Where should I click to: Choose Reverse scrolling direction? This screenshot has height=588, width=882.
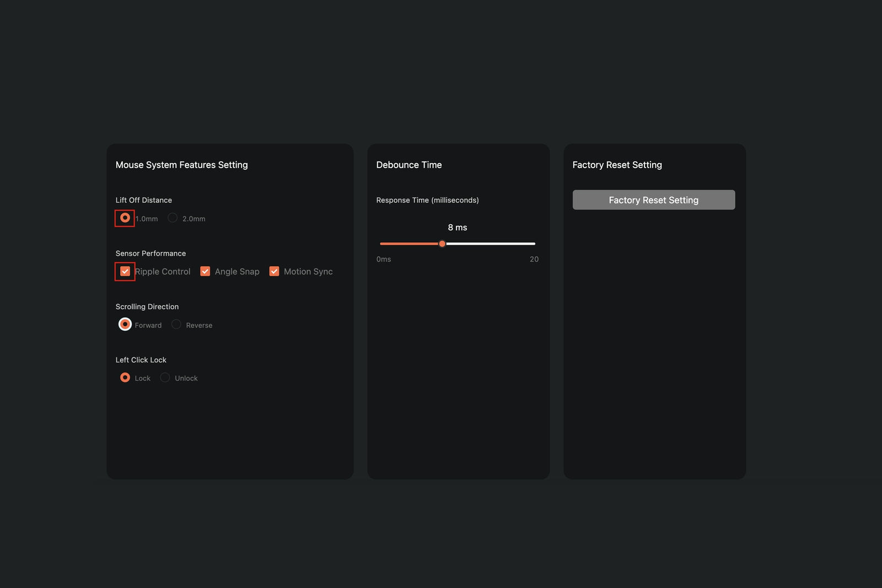[176, 324]
